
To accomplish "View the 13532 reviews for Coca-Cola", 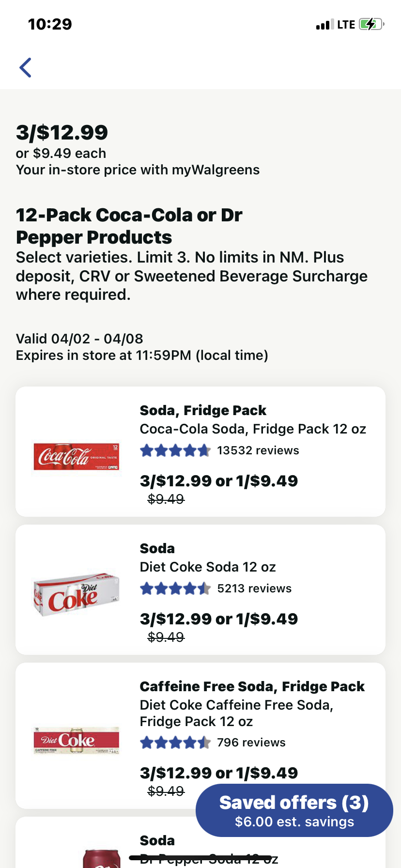I will point(258,450).
